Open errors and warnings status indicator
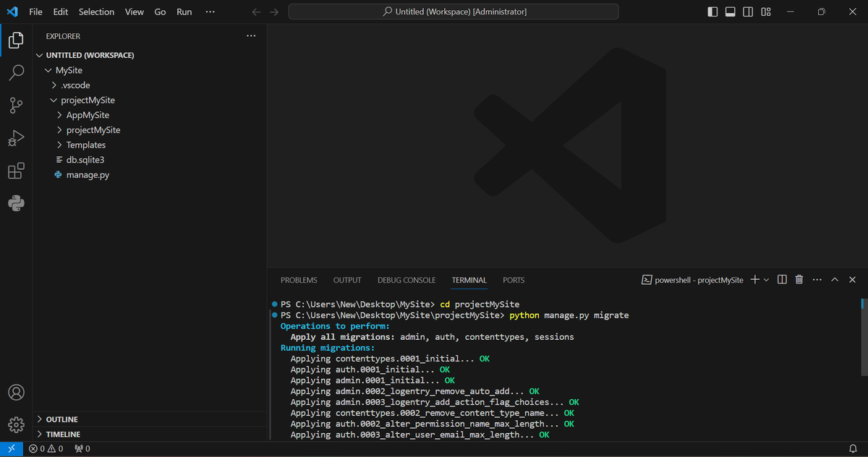The height and width of the screenshot is (457, 868). point(46,449)
